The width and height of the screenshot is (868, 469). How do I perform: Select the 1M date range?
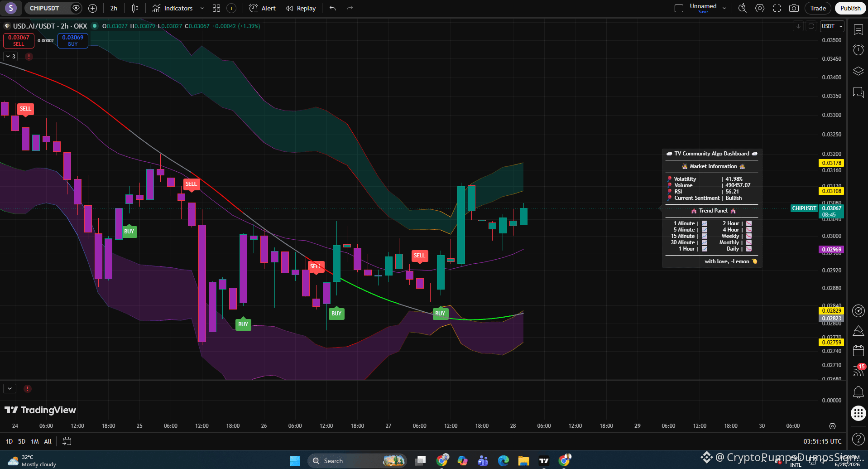[35, 441]
